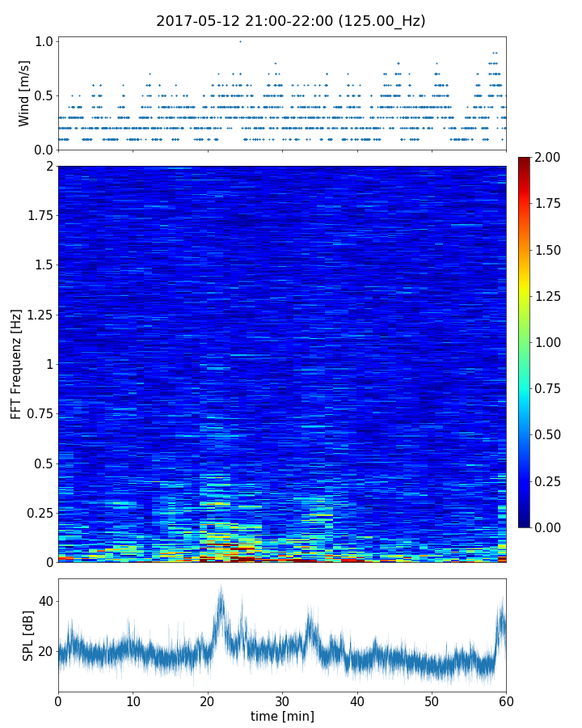Click the single wind point at 1.0 m/s

(240, 41)
